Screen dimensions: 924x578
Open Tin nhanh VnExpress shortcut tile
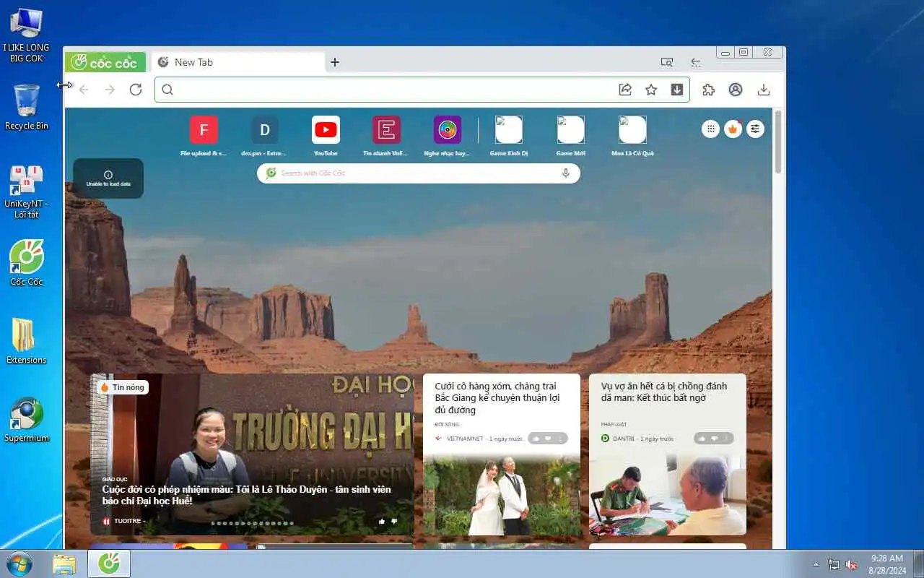(x=386, y=136)
